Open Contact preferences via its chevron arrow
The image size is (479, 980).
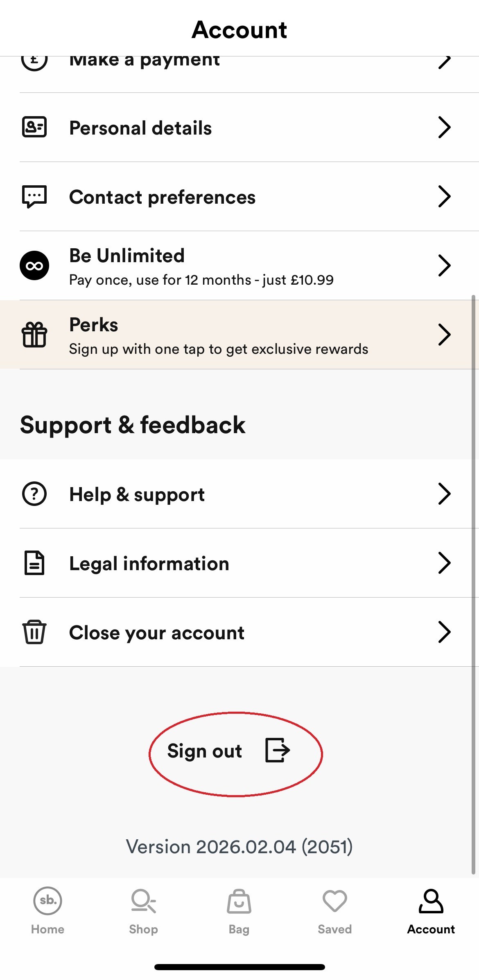coord(444,196)
